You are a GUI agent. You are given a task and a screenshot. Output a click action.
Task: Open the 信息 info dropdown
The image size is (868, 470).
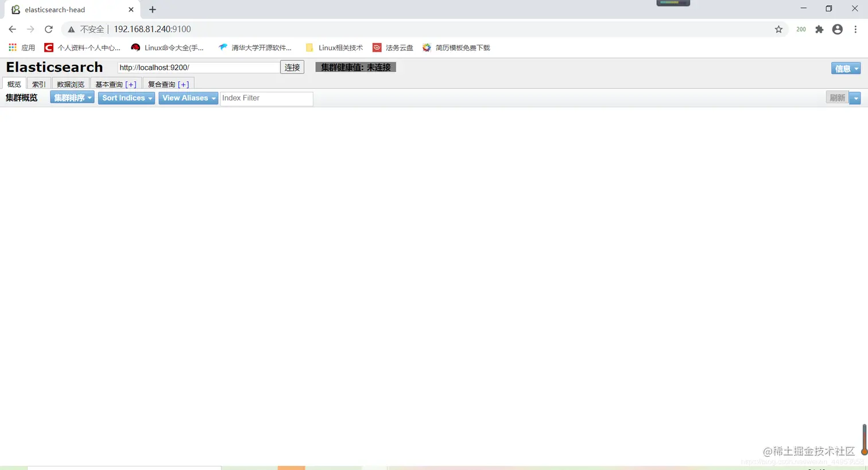[x=846, y=68]
